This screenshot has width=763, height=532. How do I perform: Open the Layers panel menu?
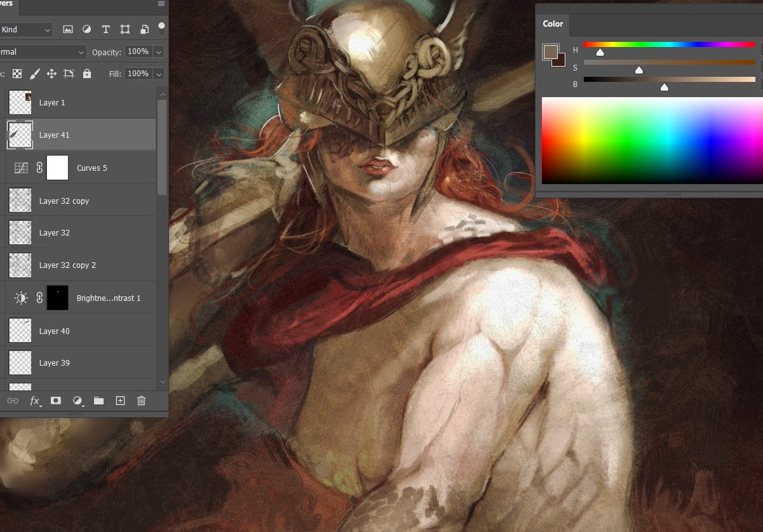tap(162, 4)
